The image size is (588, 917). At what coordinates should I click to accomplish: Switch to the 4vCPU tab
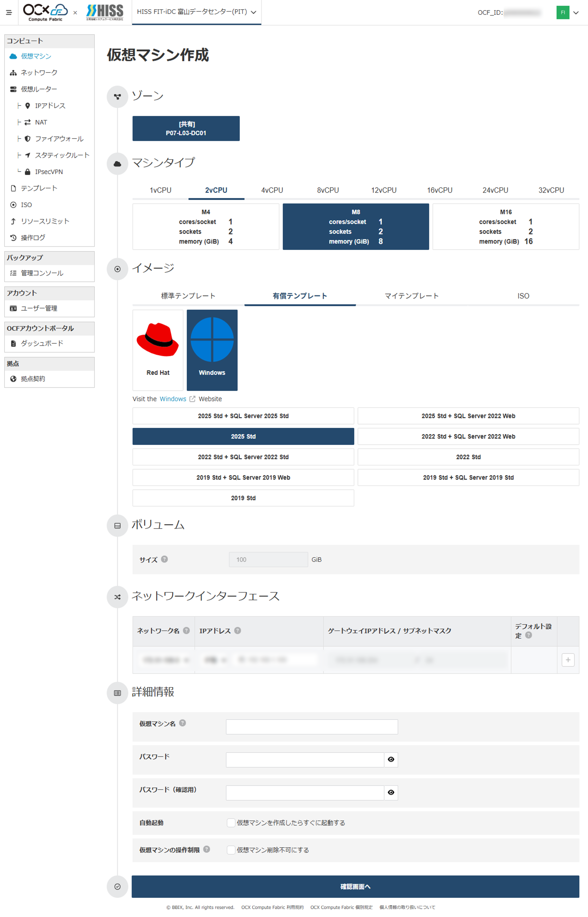coord(272,190)
